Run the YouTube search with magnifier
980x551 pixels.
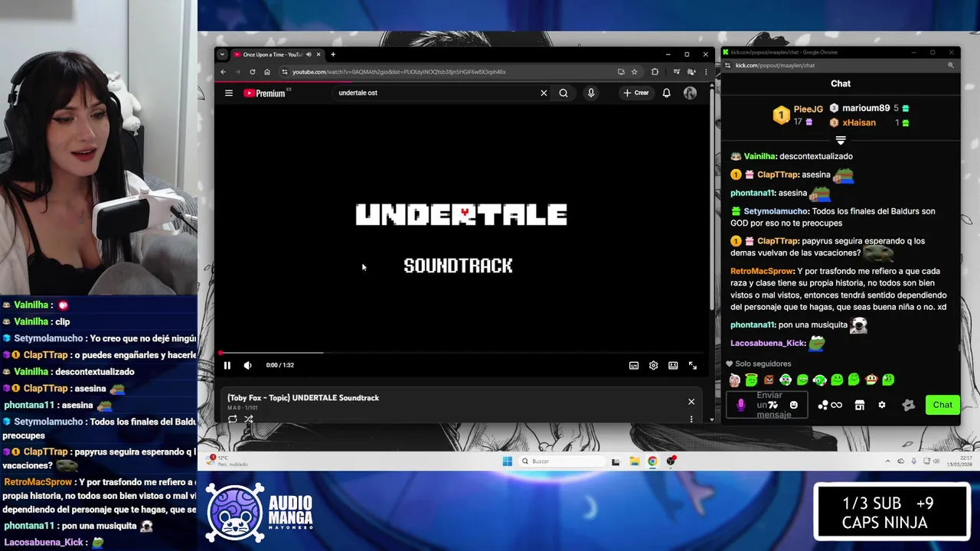(x=563, y=93)
